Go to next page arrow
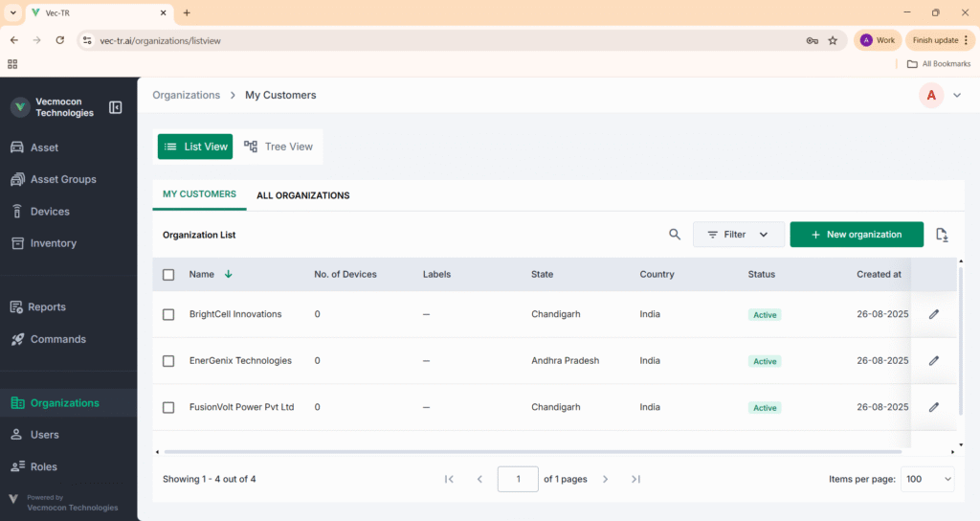This screenshot has width=980, height=521. [x=605, y=479]
